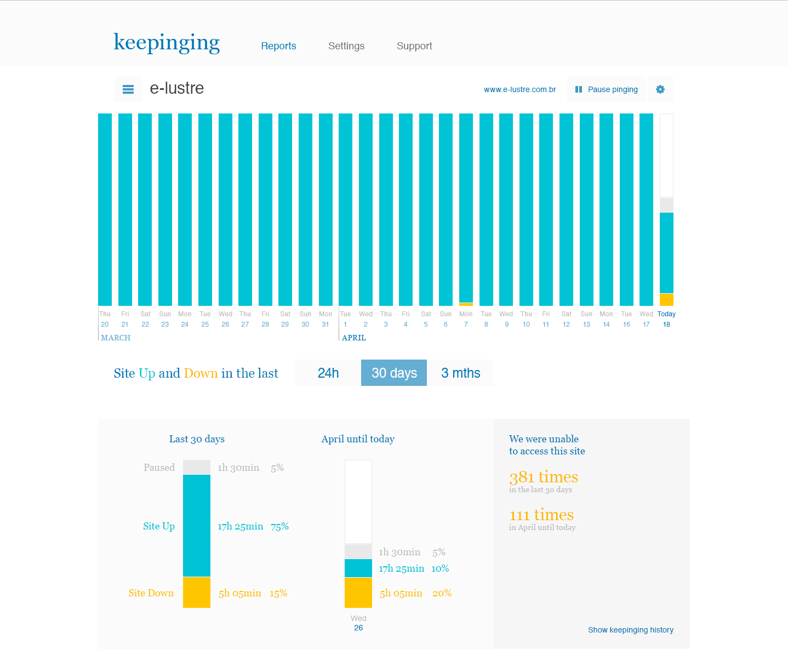
Task: Select the Sun 23 March bar
Action: [165, 209]
